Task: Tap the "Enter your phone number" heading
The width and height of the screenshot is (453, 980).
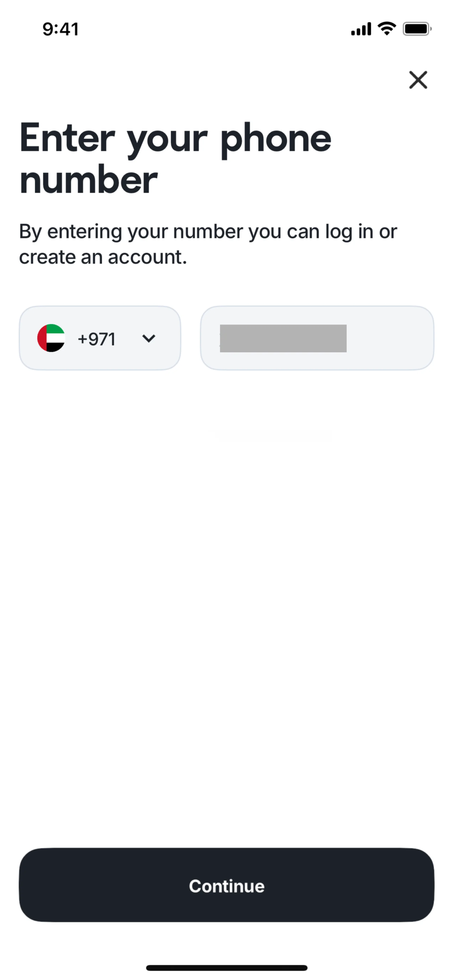Action: point(175,158)
